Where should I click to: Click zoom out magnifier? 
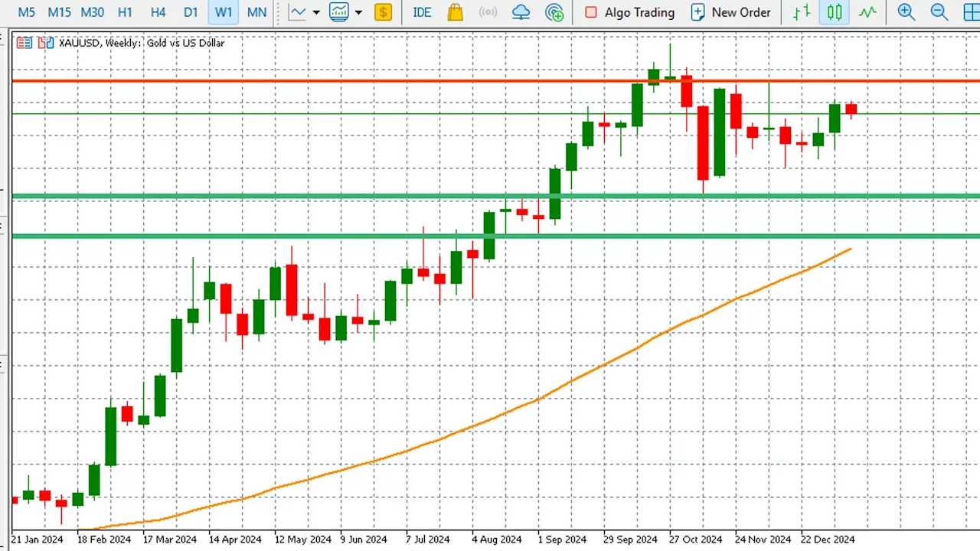(939, 12)
